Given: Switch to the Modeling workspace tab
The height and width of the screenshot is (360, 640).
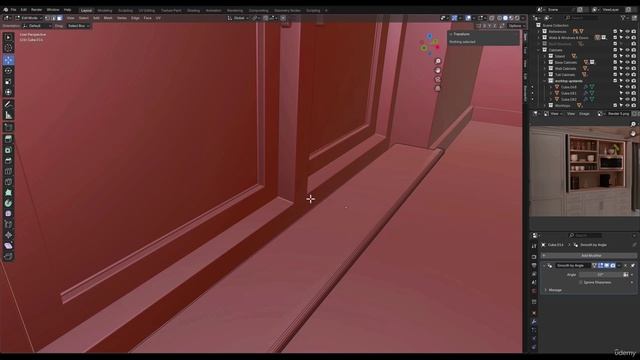Looking at the screenshot, I should tap(105, 10).
